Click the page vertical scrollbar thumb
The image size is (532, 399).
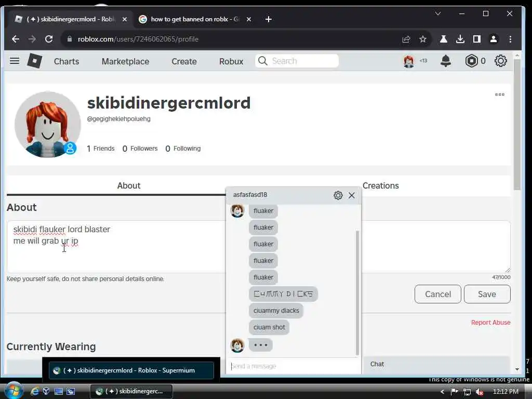click(x=517, y=124)
